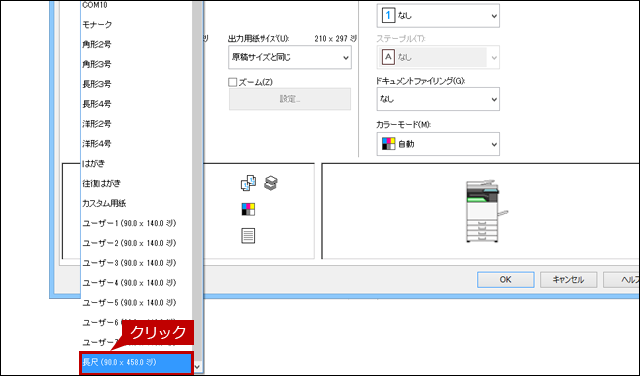Select 往復はがき paper size

coord(136,183)
